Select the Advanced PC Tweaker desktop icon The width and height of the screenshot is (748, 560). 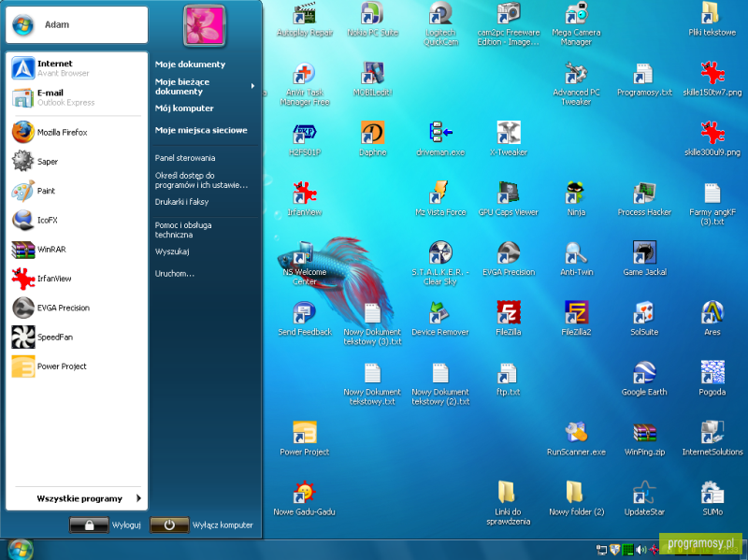click(x=576, y=84)
